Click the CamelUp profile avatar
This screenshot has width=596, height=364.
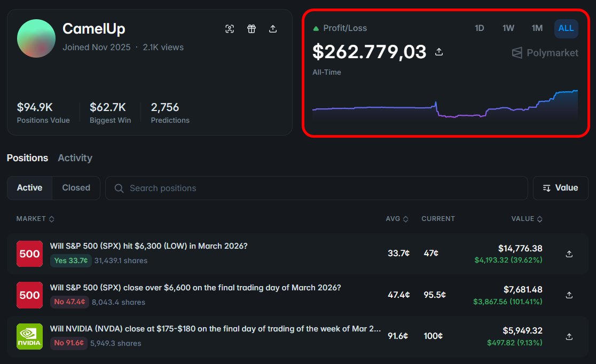point(36,38)
